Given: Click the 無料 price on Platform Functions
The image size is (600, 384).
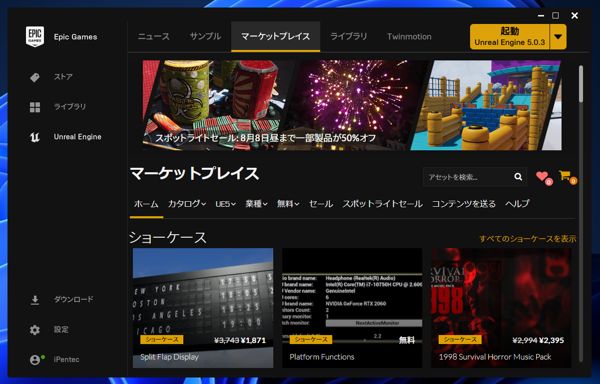Looking at the screenshot, I should point(407,340).
